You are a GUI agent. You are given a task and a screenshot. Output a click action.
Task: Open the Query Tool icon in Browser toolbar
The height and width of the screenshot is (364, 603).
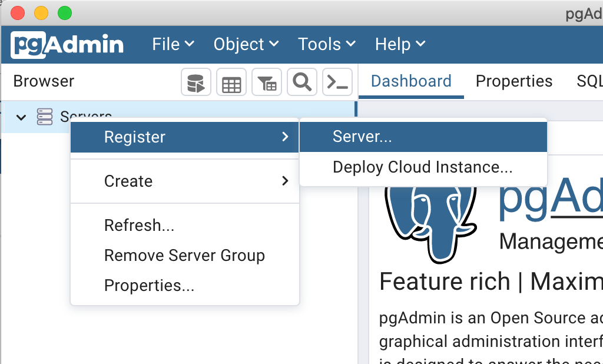click(196, 82)
